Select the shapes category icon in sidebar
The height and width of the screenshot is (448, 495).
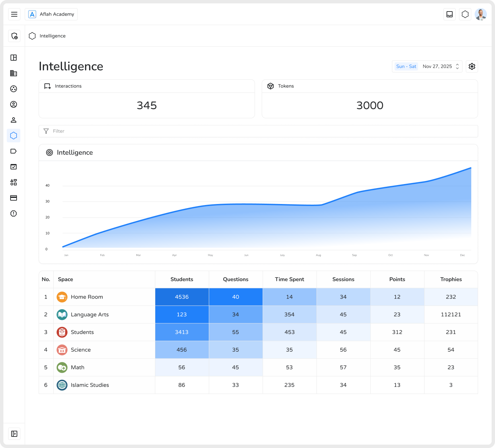14,182
